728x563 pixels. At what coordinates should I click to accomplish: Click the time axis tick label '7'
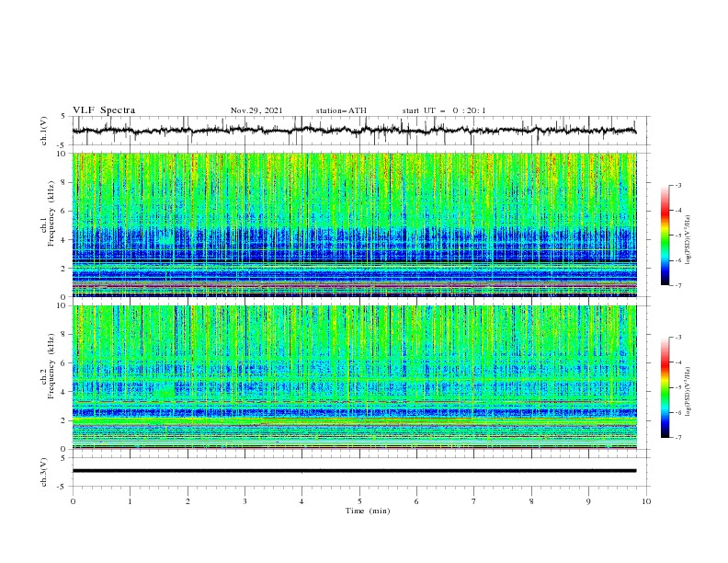pyautogui.click(x=474, y=501)
